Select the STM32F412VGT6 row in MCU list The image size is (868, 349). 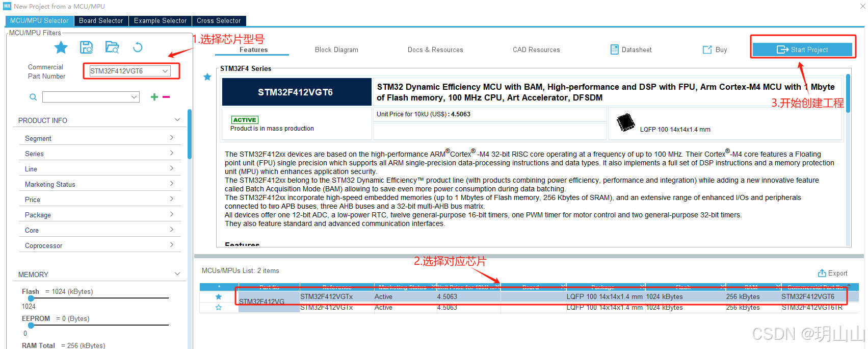pos(529,296)
